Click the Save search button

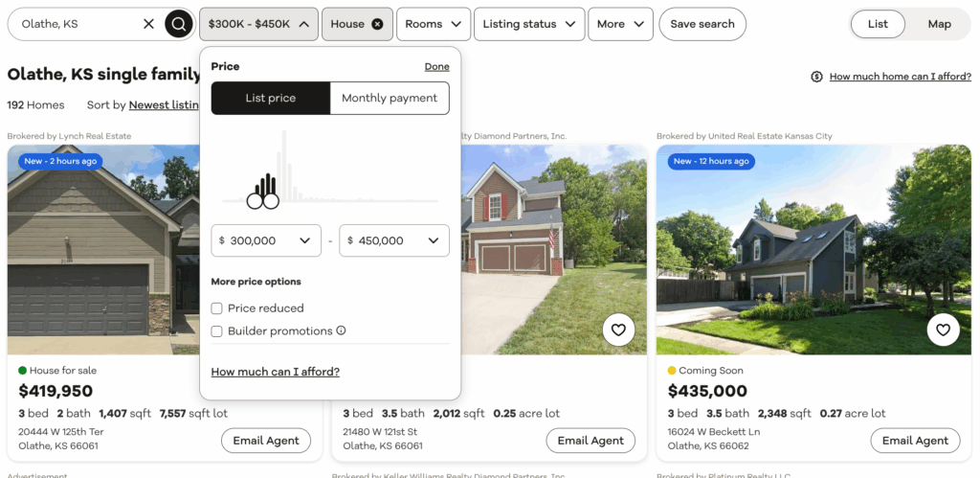tap(702, 24)
